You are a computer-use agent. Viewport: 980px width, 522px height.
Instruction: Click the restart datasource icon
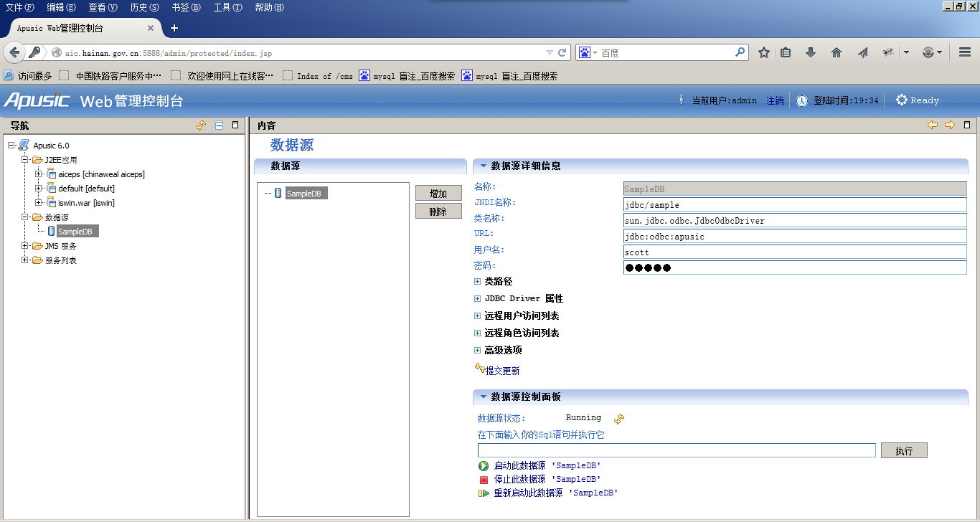[484, 493]
